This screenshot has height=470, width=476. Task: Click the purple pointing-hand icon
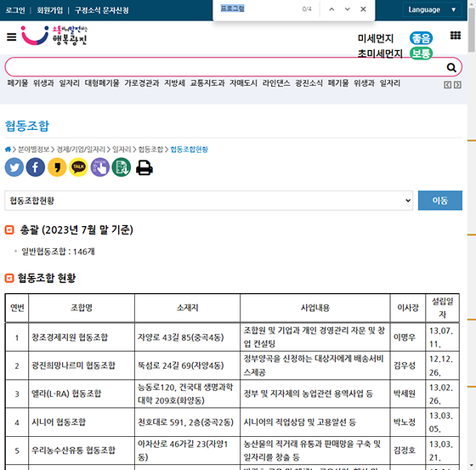click(100, 167)
